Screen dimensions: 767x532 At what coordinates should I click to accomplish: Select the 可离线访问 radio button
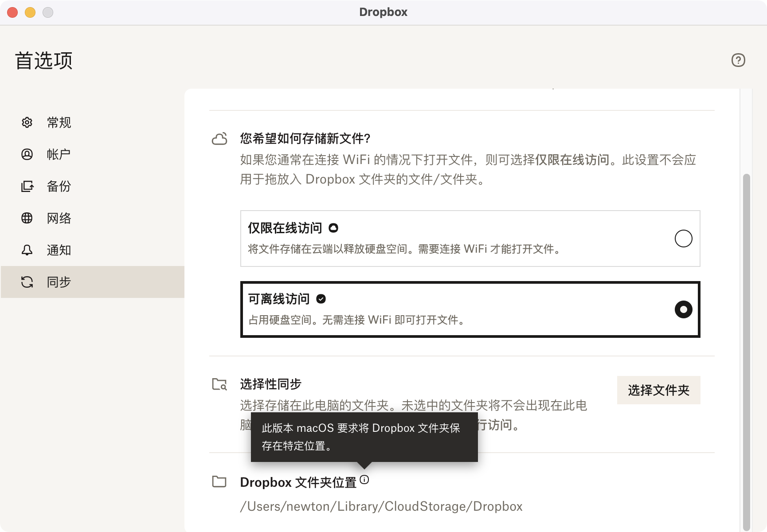pyautogui.click(x=683, y=309)
